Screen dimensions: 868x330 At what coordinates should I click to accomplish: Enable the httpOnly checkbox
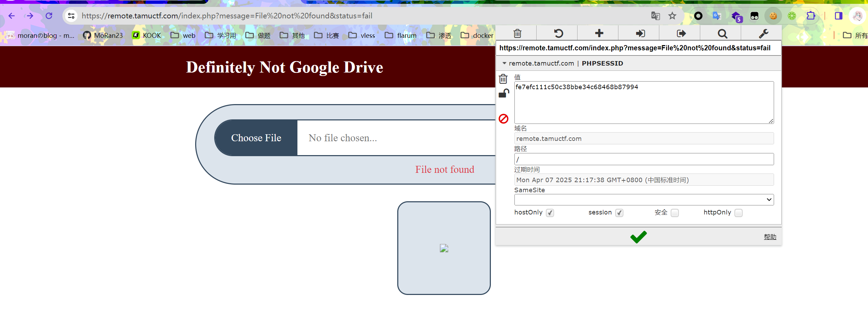(x=738, y=213)
